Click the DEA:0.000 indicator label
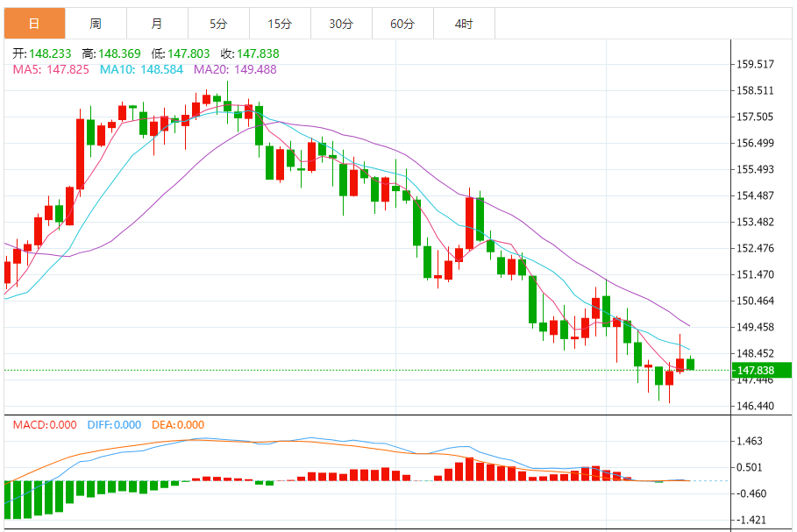Screen dimensions: 797x532 178,425
